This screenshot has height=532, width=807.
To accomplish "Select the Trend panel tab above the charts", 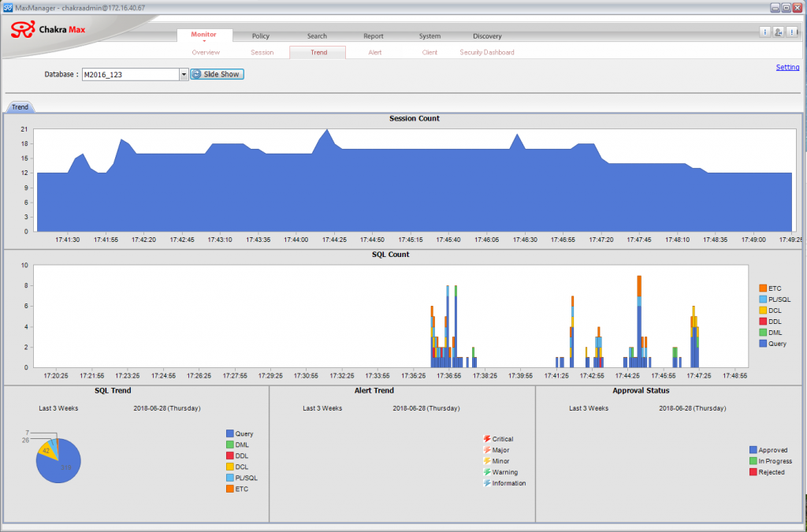I will [x=20, y=107].
